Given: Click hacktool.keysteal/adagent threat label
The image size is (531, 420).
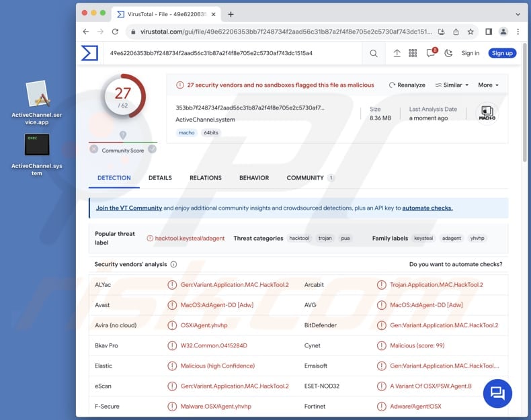Looking at the screenshot, I should pos(190,239).
